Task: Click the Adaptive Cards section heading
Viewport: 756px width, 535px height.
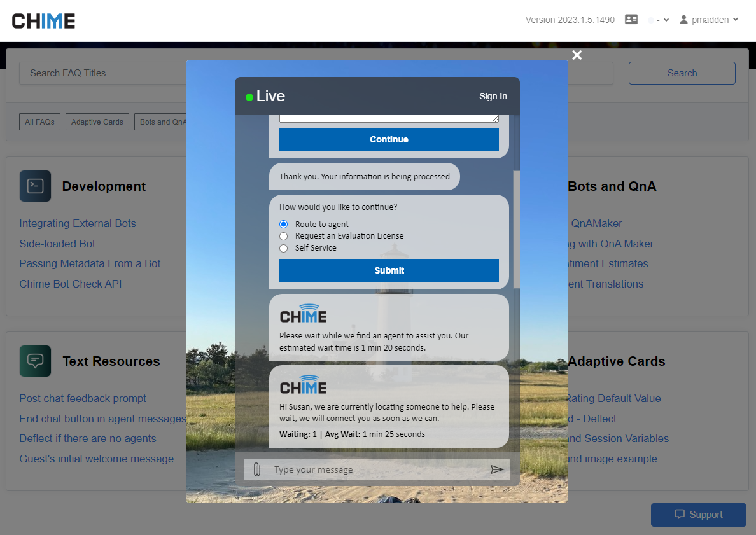Action: click(617, 361)
